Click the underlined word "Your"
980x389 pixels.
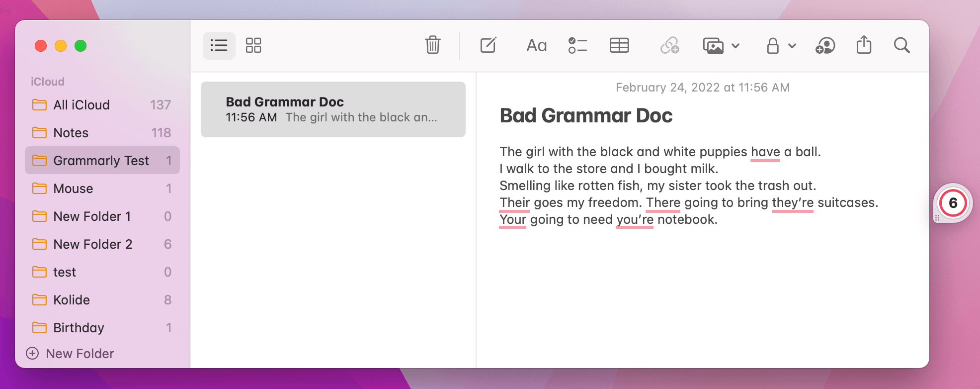click(x=513, y=219)
